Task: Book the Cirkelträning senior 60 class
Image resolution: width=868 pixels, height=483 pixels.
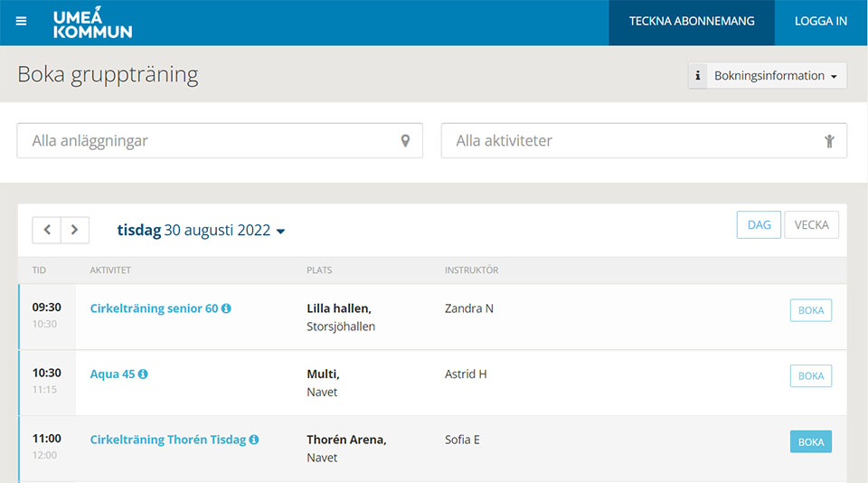Action: (x=810, y=310)
